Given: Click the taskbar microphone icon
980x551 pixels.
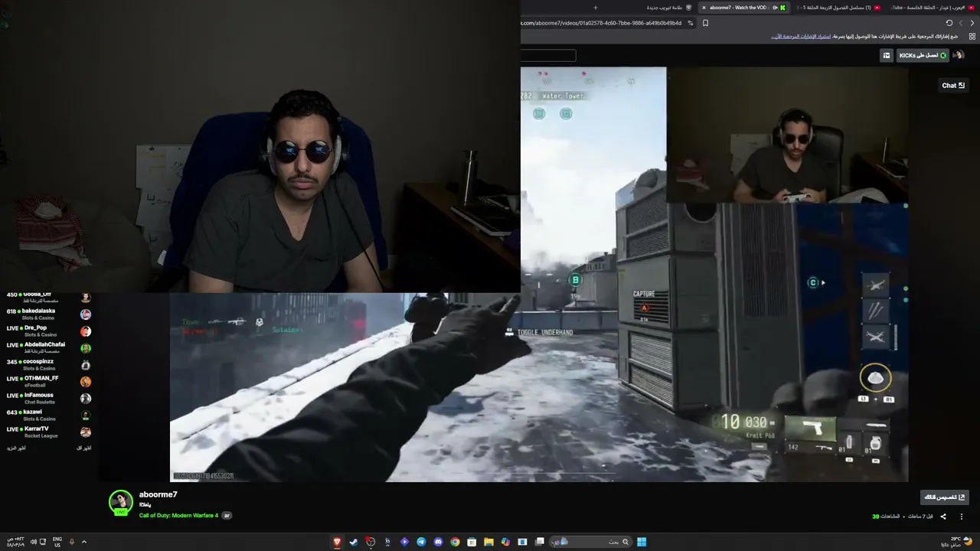Looking at the screenshot, I should (x=72, y=542).
